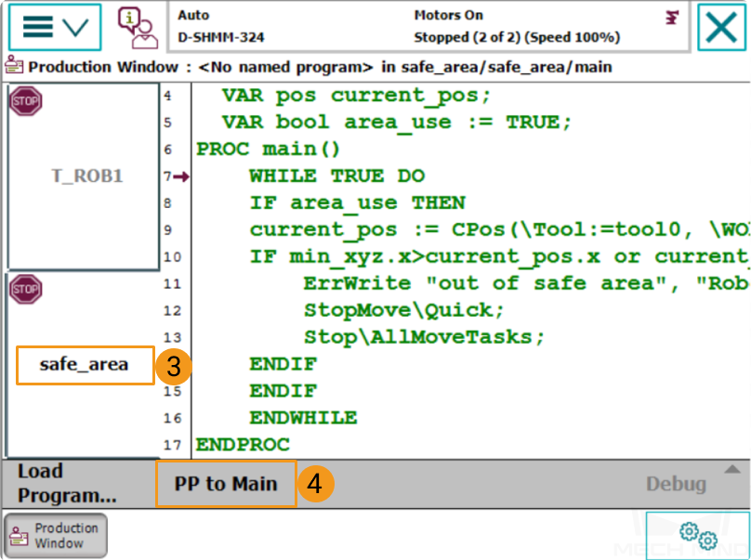The image size is (751, 560).
Task: Select line 'Stop\AllMoveTasks;'
Action: (x=425, y=337)
